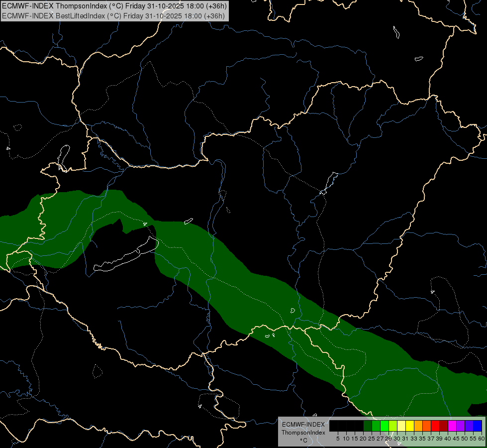Viewport: 487px width, 448px height.
Task: Select the blue 55-60 legend swatch
Action: tap(478, 426)
